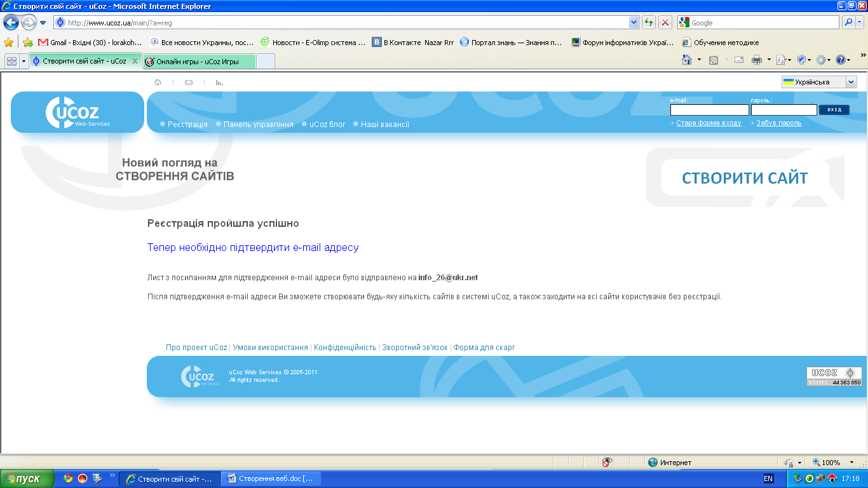Click the uCoz envelope icon above the banner

(189, 82)
